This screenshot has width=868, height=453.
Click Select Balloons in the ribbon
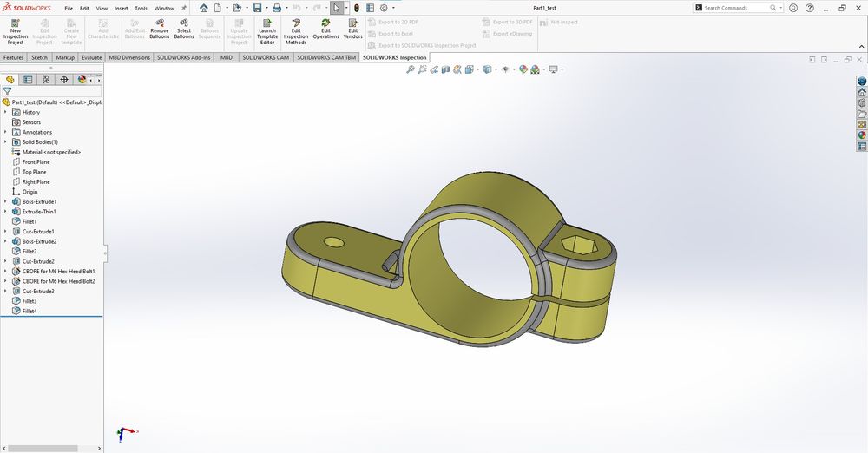(184, 23)
